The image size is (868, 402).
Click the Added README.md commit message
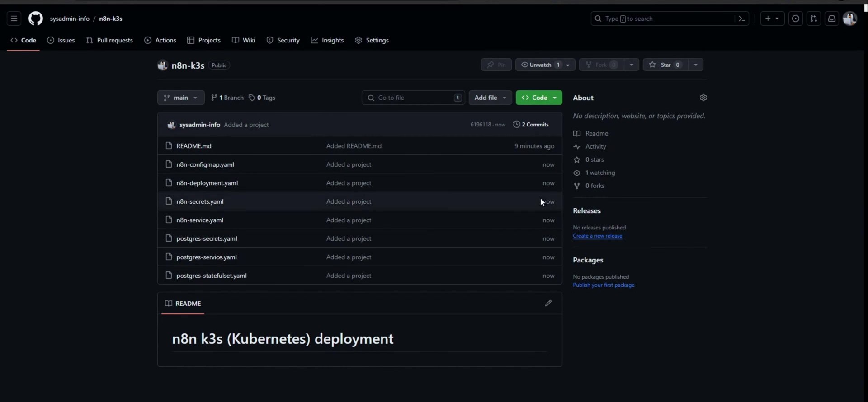pos(354,146)
